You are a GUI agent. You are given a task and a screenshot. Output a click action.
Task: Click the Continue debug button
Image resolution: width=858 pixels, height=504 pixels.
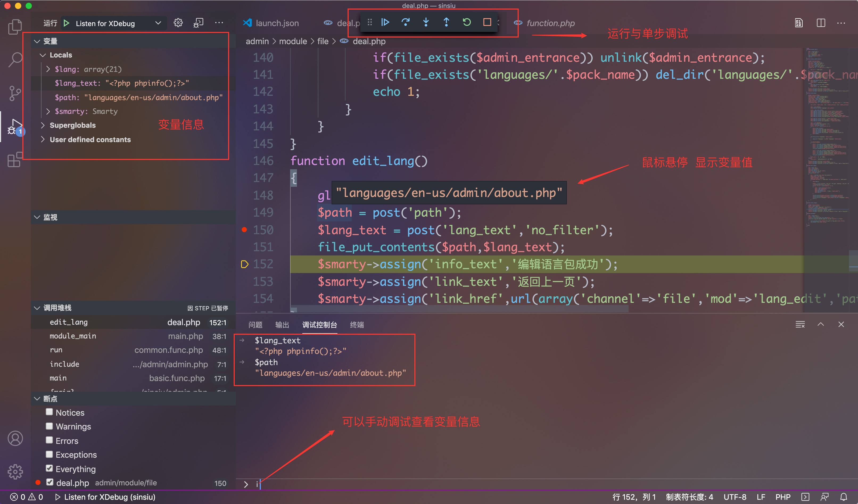(x=385, y=22)
